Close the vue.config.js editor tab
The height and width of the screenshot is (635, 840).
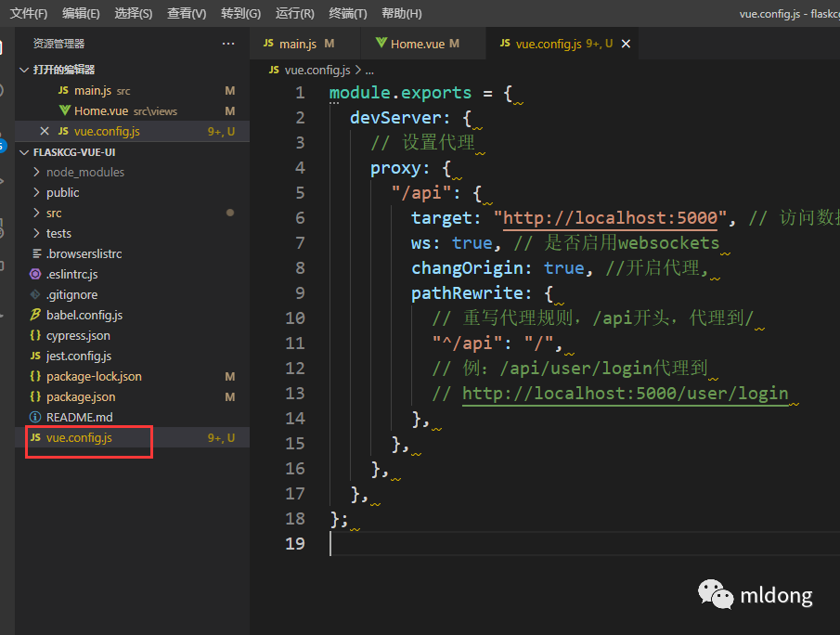pos(626,44)
